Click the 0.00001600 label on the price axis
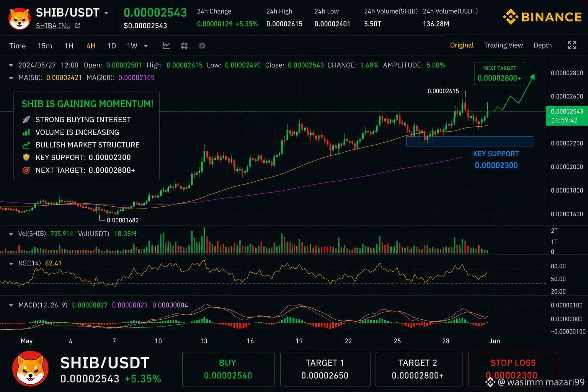The width and height of the screenshot is (588, 392). pyautogui.click(x=567, y=214)
